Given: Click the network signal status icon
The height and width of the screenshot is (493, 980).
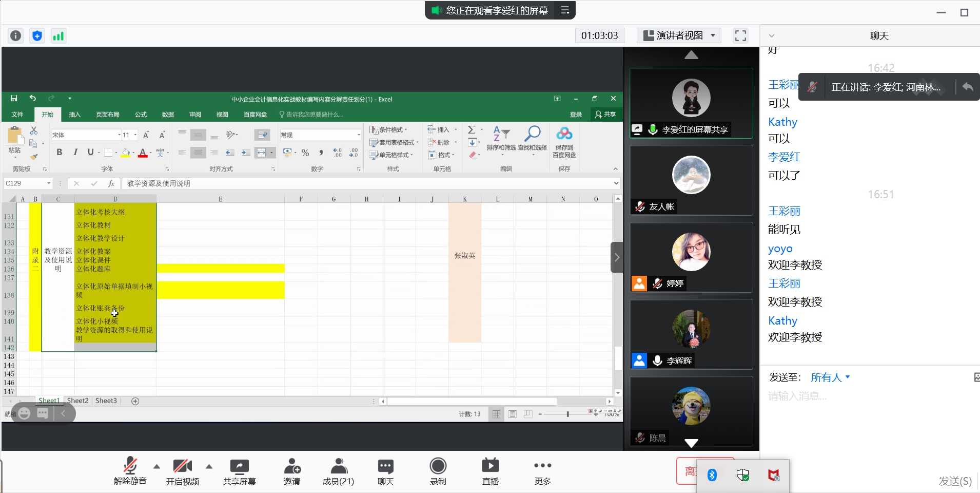Looking at the screenshot, I should (x=58, y=35).
